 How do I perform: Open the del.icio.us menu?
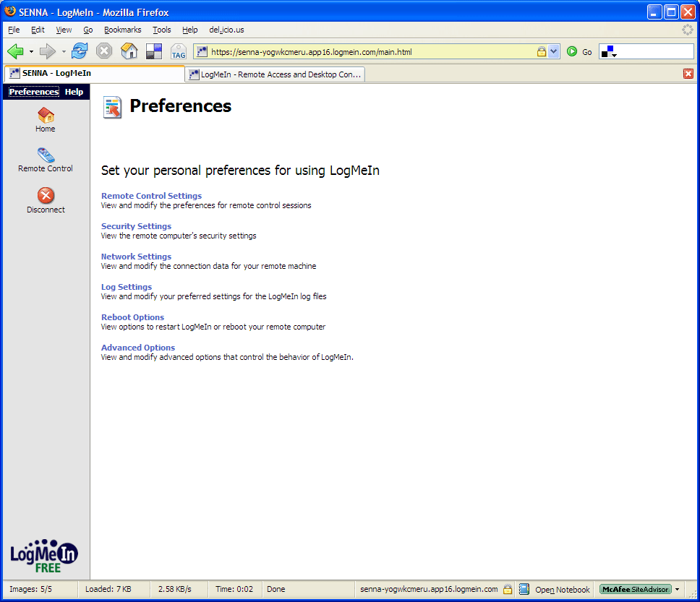coord(226,30)
